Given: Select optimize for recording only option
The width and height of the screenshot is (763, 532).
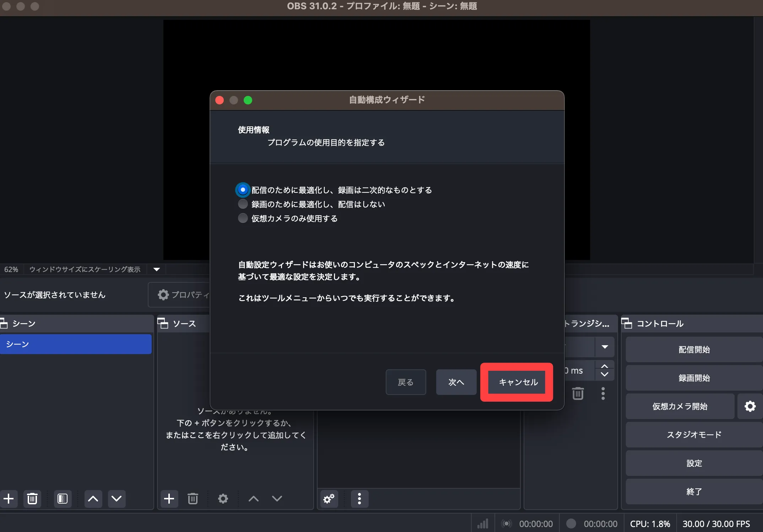Looking at the screenshot, I should coord(243,204).
